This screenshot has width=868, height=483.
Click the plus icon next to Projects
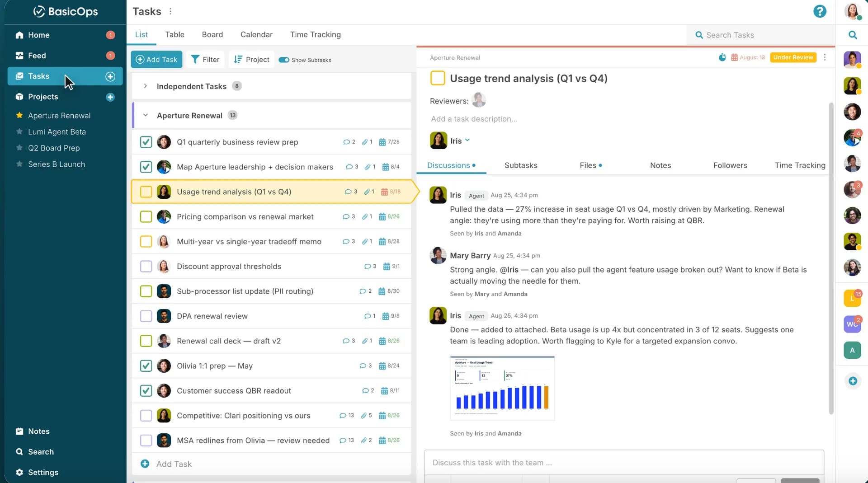(x=110, y=97)
